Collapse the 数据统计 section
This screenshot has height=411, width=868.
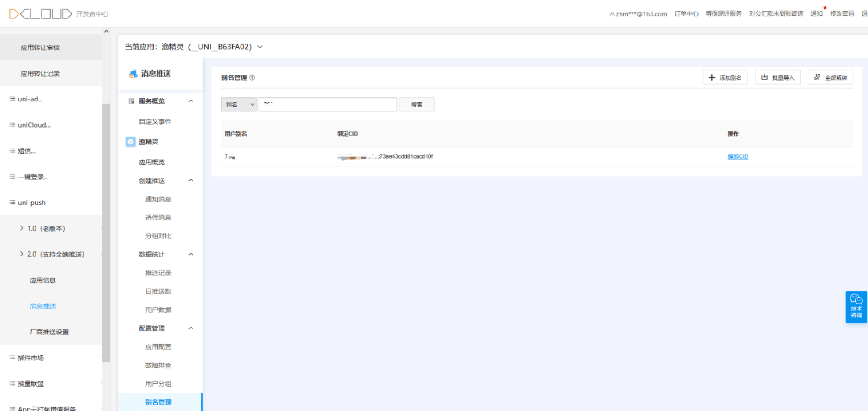pyautogui.click(x=191, y=254)
